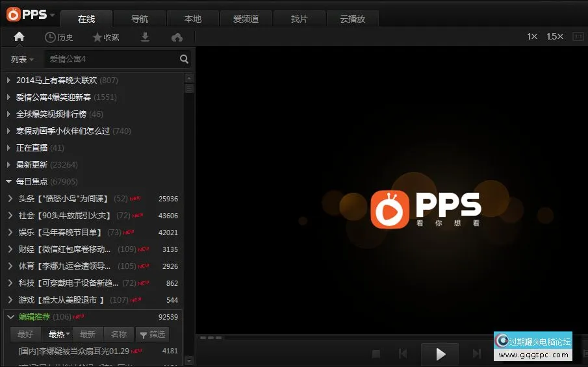Image resolution: width=588 pixels, height=367 pixels.
Task: Switch to the 在线 tab
Action: [x=86, y=19]
